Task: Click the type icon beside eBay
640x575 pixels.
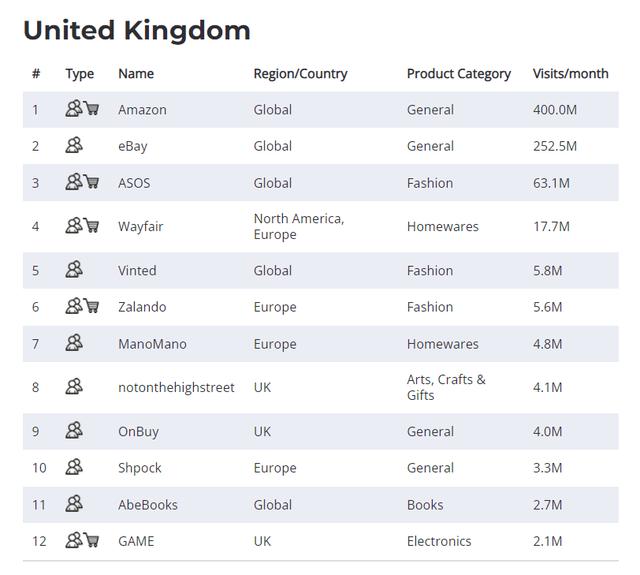Action: [74, 146]
